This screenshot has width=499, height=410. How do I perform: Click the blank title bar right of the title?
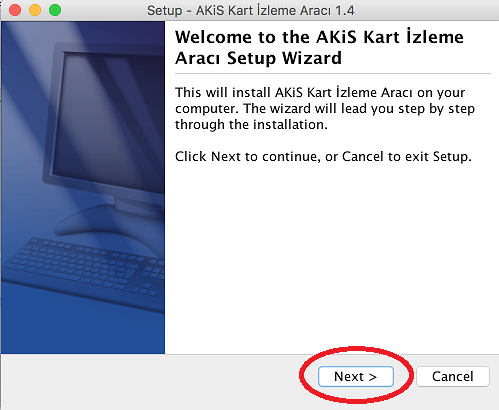(x=427, y=10)
